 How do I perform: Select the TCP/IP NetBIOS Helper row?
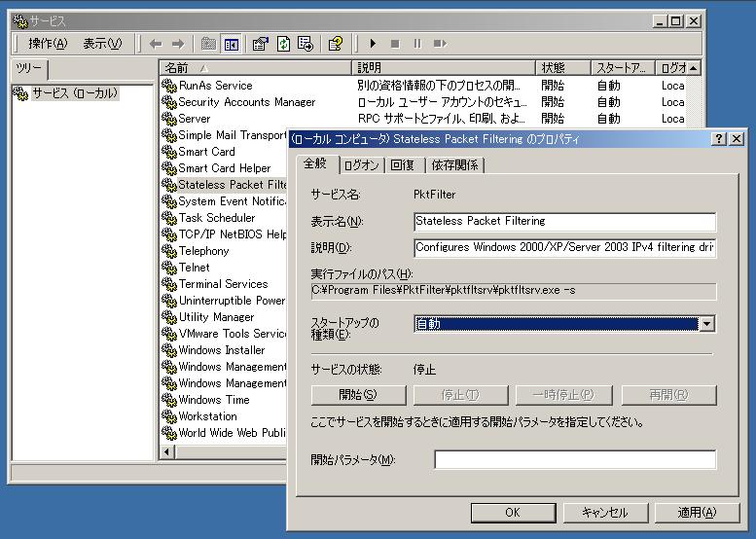(224, 234)
